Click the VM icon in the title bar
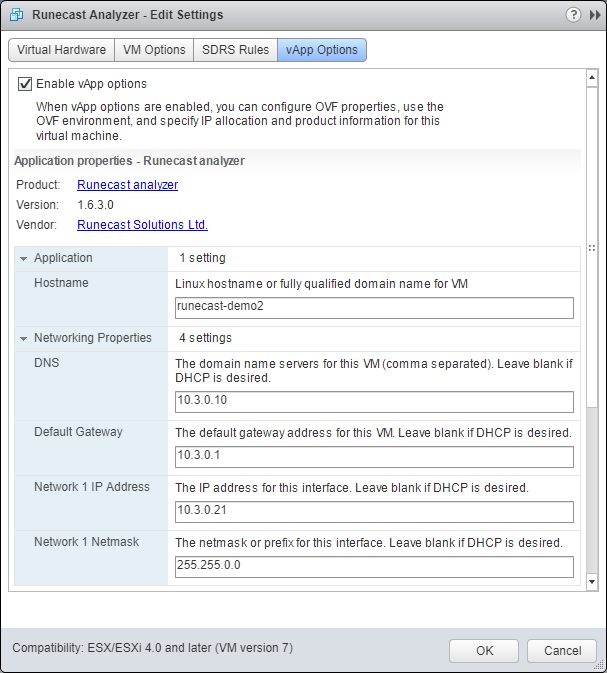607x673 pixels. (17, 15)
